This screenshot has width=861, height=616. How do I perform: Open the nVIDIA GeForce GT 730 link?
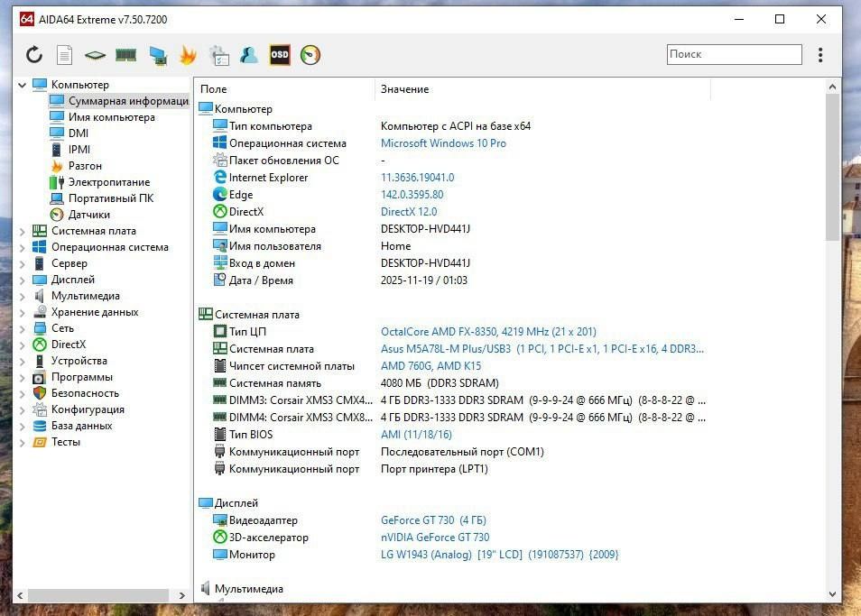(435, 538)
